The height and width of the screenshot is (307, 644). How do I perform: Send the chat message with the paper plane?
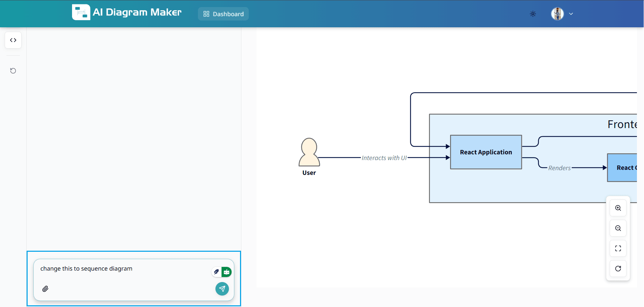222,289
